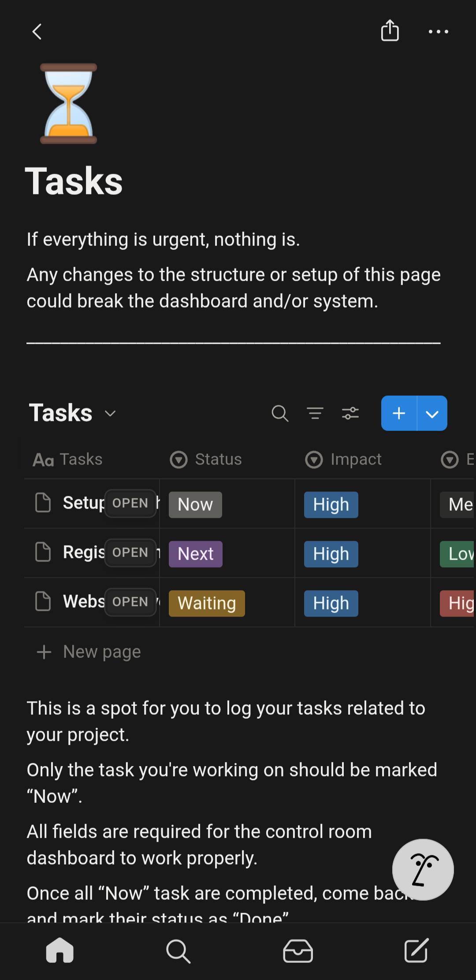The height and width of the screenshot is (980, 476).
Task: Expand the blue new-item dropdown arrow
Action: [432, 413]
